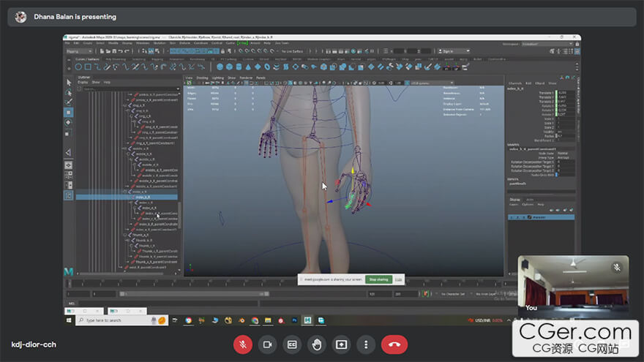Click the New Scene icon

[x=102, y=51]
